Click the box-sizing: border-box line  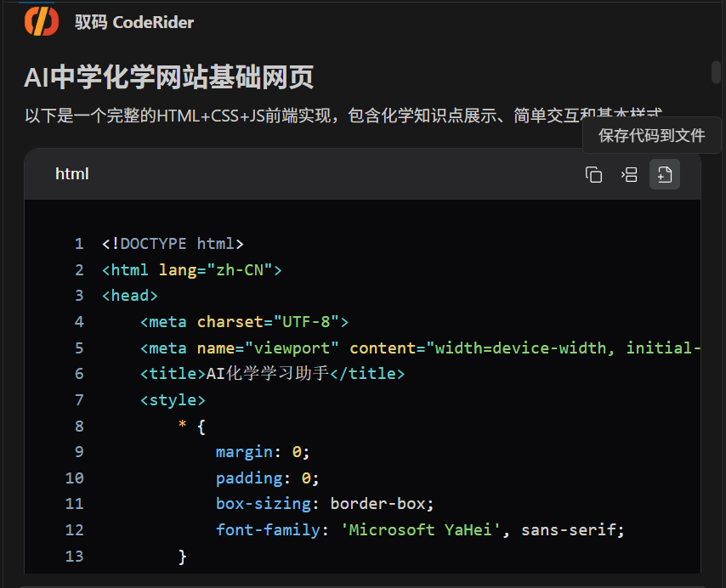(325, 504)
